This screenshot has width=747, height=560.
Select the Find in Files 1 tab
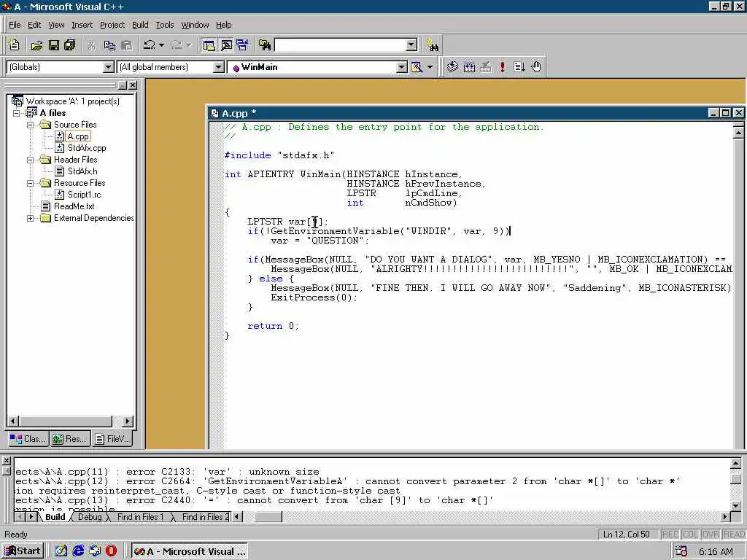(x=140, y=517)
